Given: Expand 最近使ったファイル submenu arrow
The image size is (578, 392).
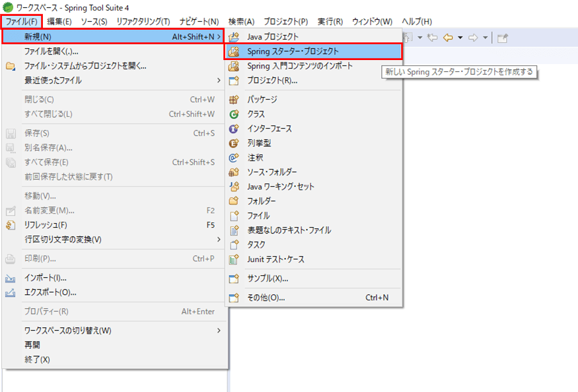Looking at the screenshot, I should click(x=219, y=81).
